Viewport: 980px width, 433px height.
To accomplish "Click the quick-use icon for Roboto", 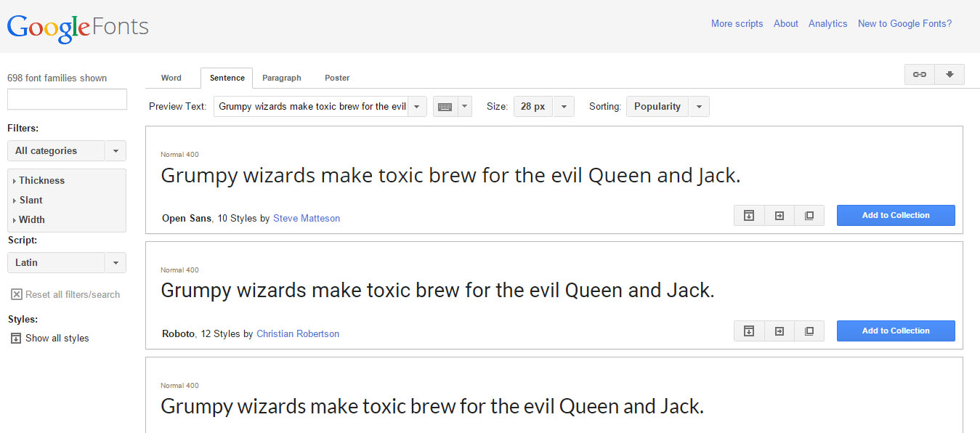I will tap(749, 331).
